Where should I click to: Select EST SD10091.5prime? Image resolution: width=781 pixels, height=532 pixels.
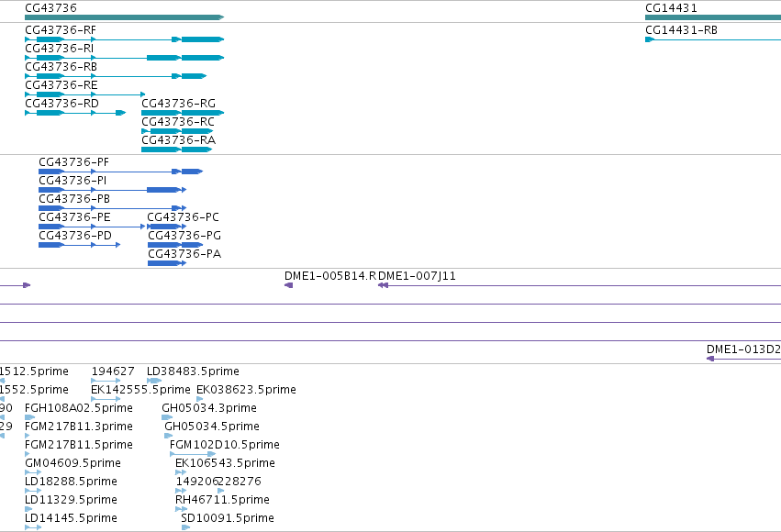click(185, 528)
